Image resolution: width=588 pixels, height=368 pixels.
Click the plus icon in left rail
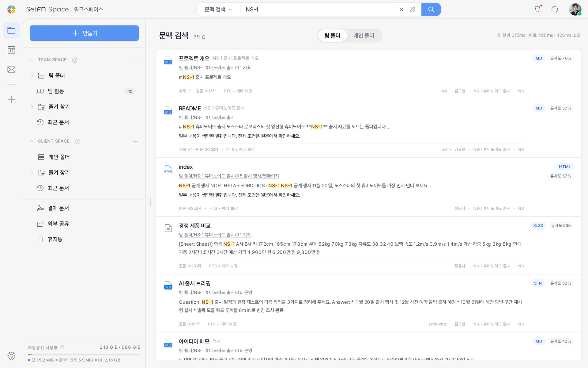tap(11, 99)
